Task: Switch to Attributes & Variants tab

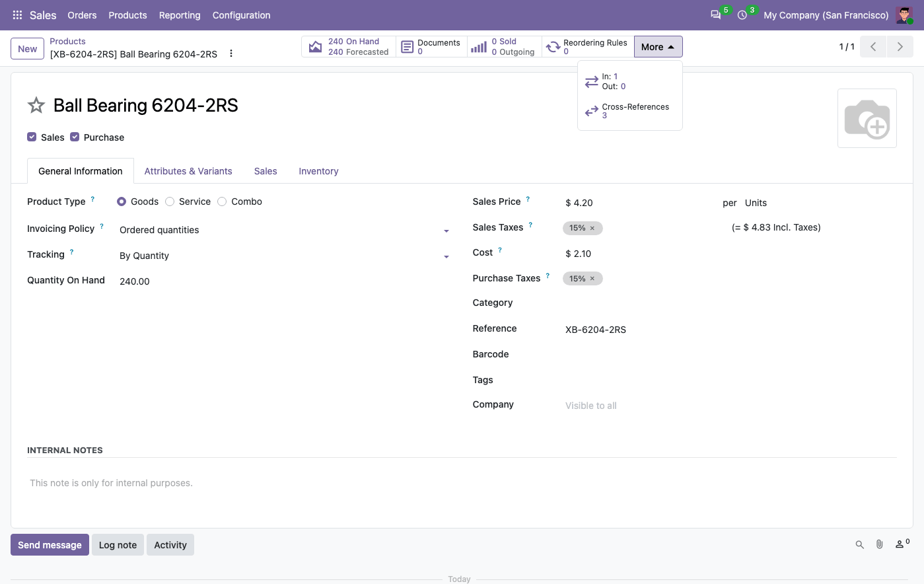Action: tap(188, 171)
